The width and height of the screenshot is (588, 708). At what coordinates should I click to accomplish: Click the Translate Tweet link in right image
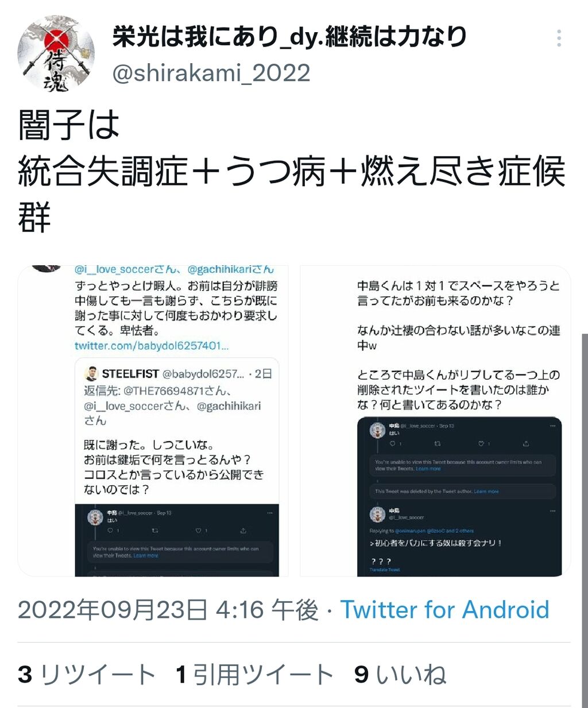coord(385,570)
